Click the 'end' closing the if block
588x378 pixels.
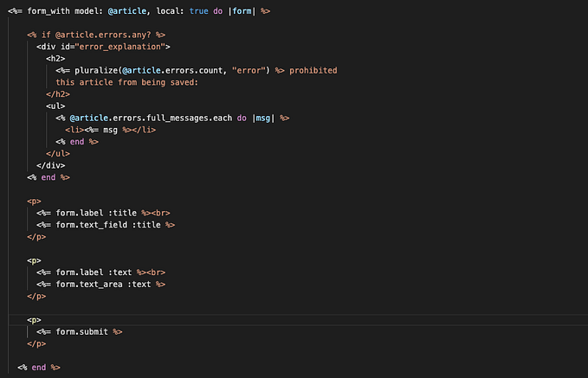click(x=48, y=177)
